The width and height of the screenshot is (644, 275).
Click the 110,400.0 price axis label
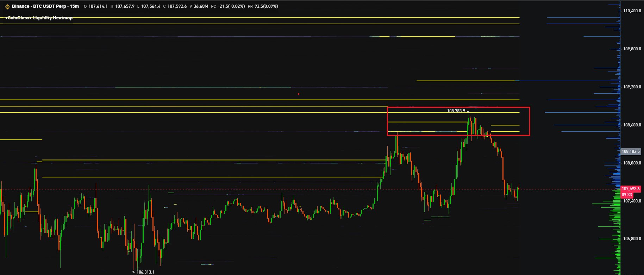pos(632,11)
